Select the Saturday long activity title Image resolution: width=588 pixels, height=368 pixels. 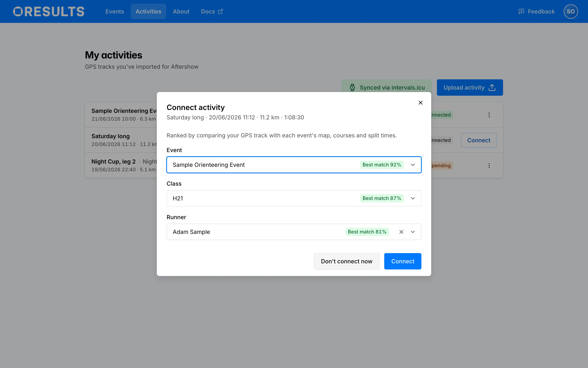110,136
